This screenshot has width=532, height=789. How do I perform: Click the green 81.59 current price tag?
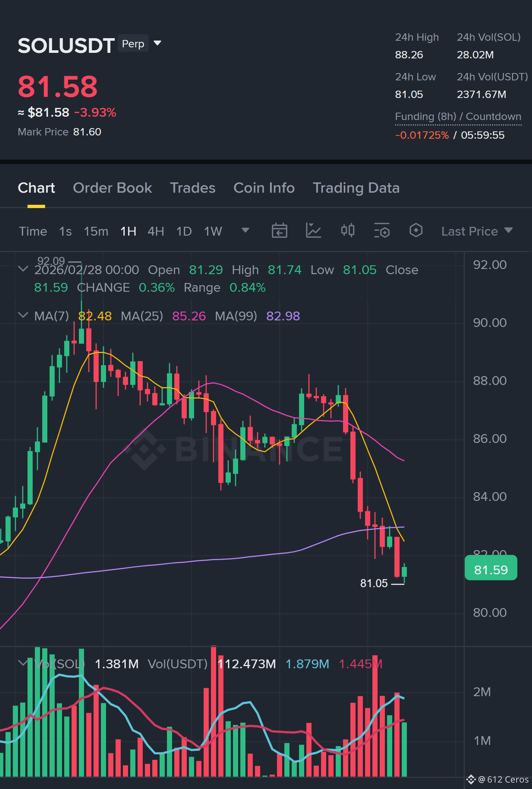491,570
